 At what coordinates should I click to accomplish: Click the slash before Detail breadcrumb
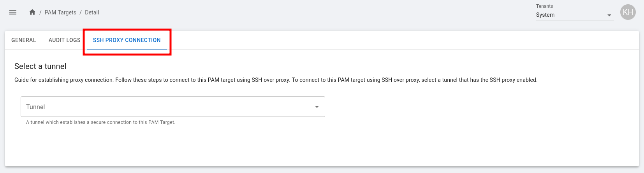pos(81,12)
